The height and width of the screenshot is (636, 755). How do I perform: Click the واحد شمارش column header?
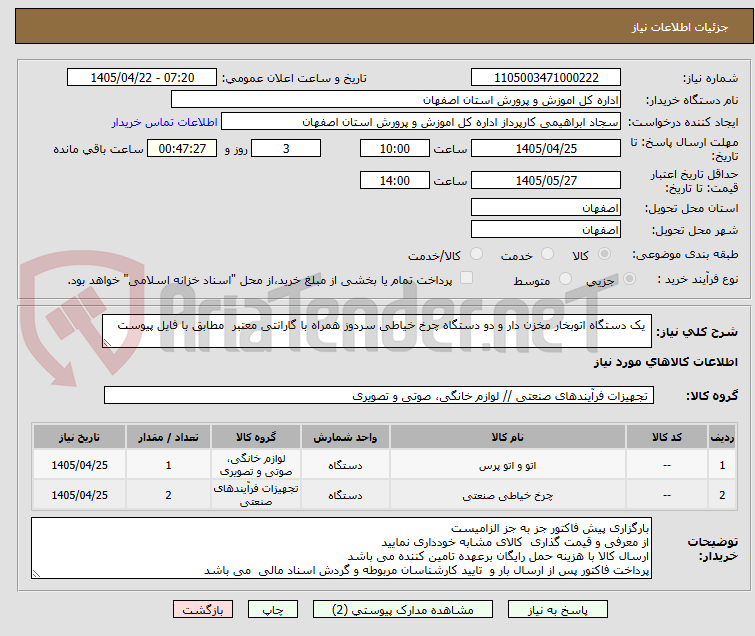tap(345, 437)
